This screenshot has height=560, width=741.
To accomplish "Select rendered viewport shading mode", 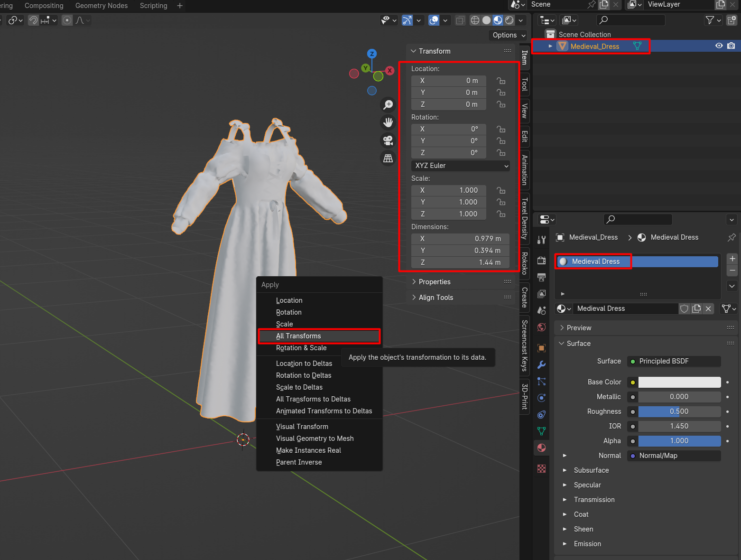I will pos(509,20).
